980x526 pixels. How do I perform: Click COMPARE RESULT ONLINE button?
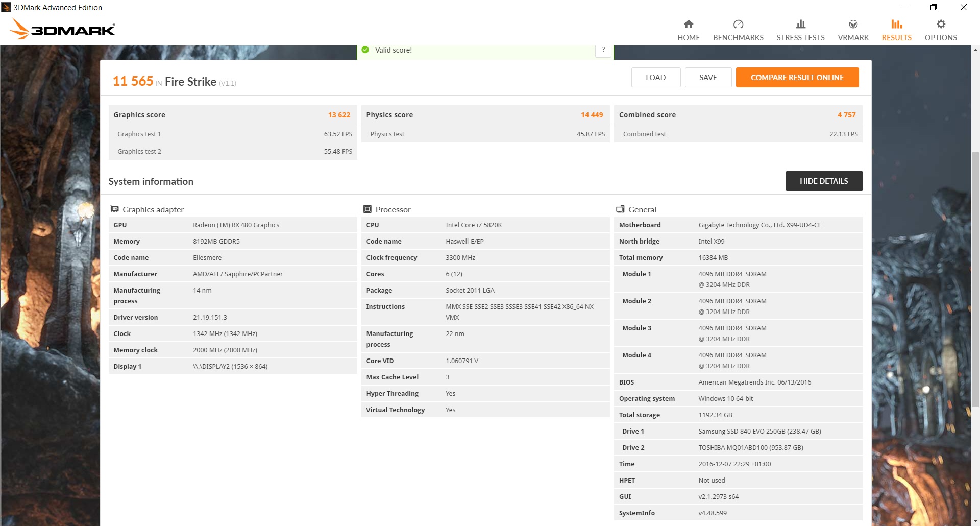[x=797, y=78]
